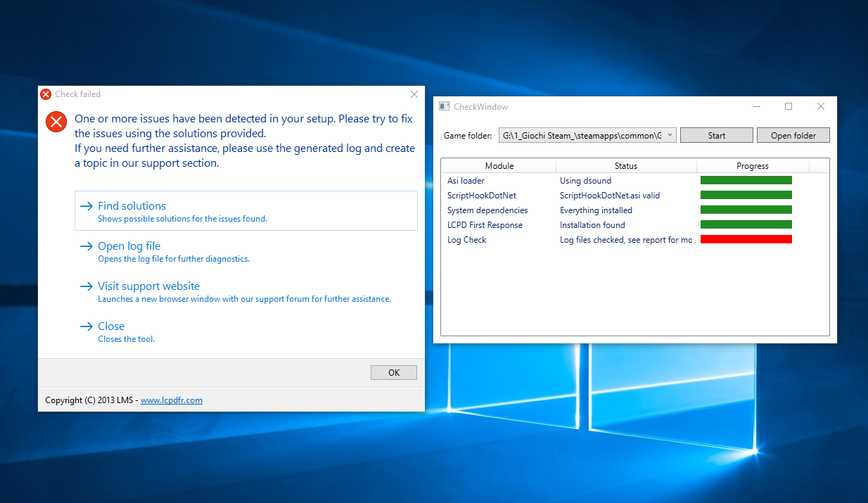Expand the Game folder dropdown

click(x=669, y=135)
